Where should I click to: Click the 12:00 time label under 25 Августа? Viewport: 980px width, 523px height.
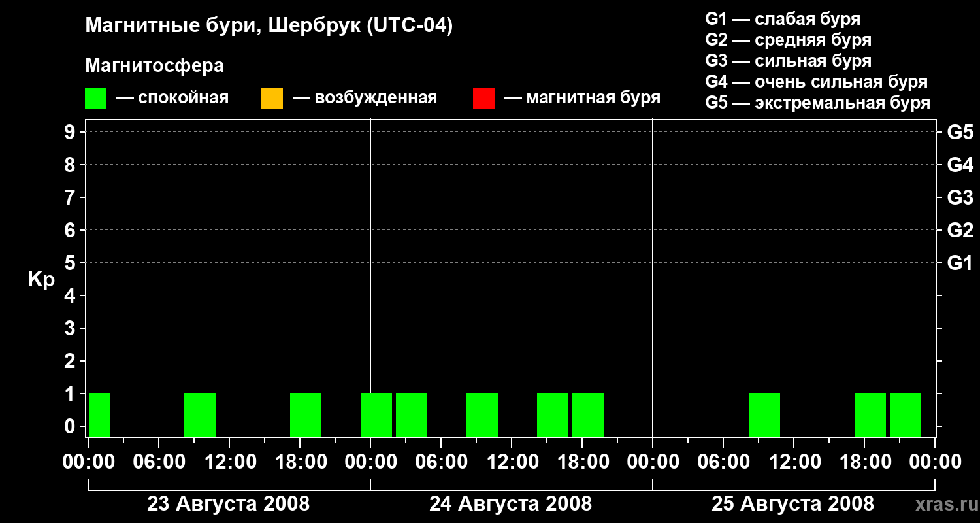pos(794,462)
